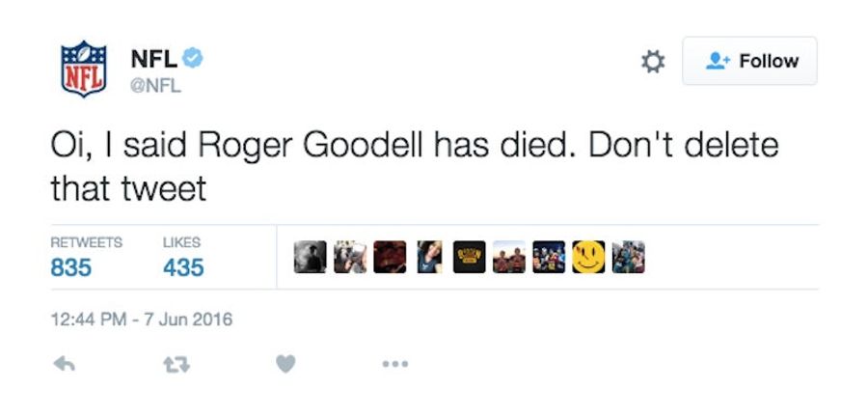Image resolution: width=868 pixels, height=417 pixels.
Task: Open the three-dot more options menu
Action: tap(395, 364)
